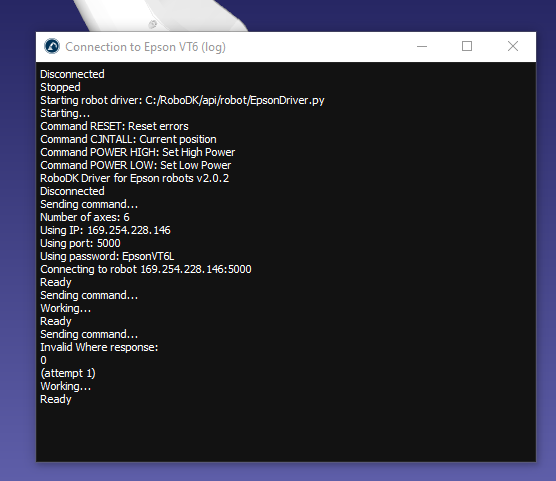This screenshot has width=556, height=481.
Task: Click the 'Command POWER LOW: Set Low Power' line
Action: tap(135, 165)
